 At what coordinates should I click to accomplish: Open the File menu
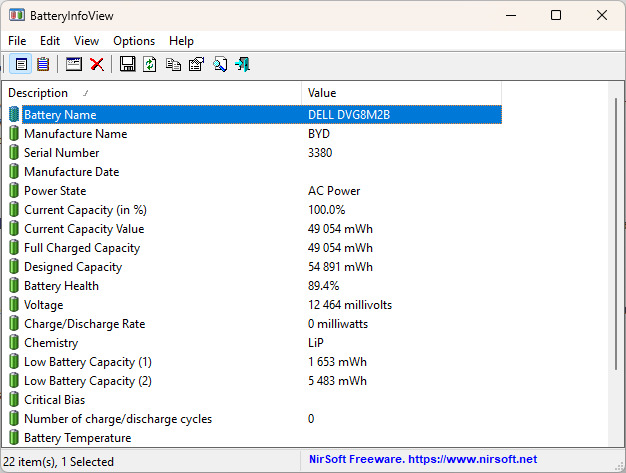tap(17, 41)
